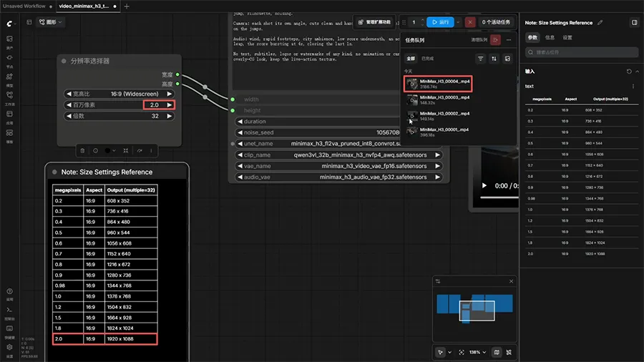Increase 倍数 value with right arrow
Image resolution: width=644 pixels, height=362 pixels.
(169, 116)
